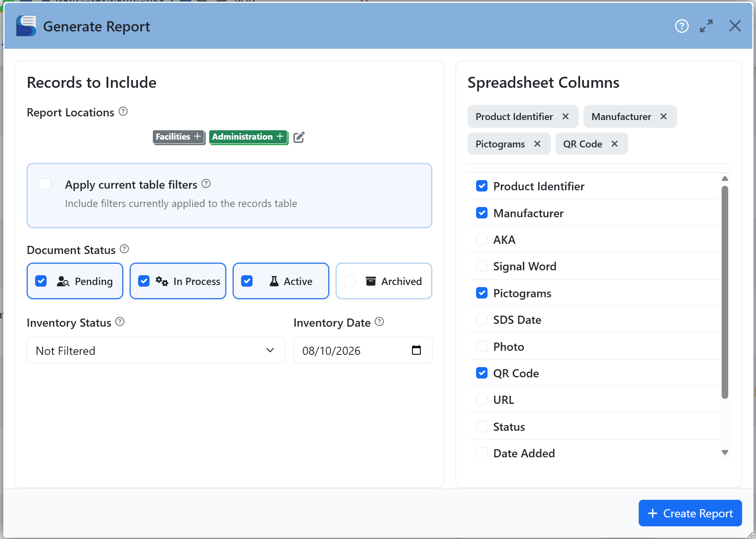Check the Photo column
Viewport: 756px width, 539px height.
click(482, 346)
